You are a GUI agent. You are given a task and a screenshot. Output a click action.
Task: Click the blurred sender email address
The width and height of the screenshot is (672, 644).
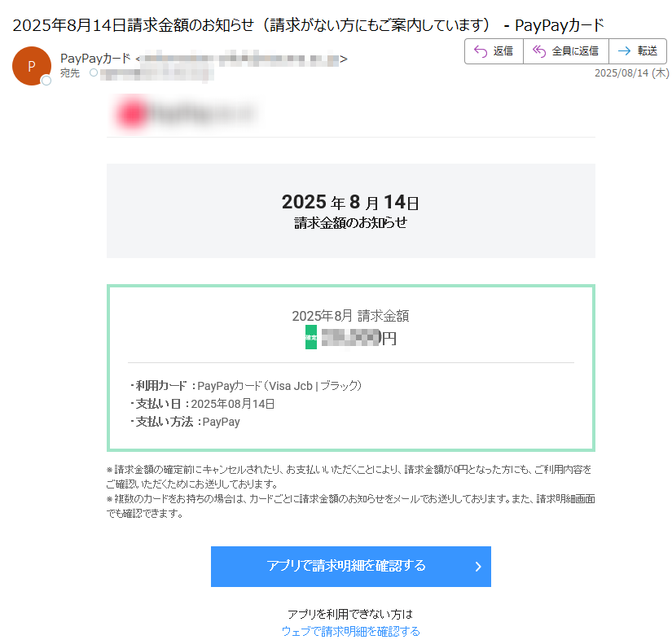click(240, 59)
